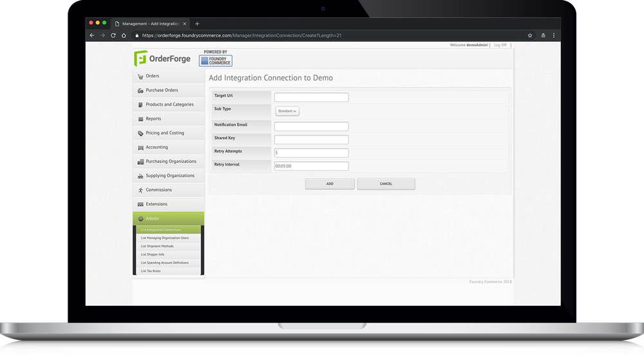Screen dimensions: 644x358
Task: Open Supplying Organizations menu item
Action: [x=169, y=176]
